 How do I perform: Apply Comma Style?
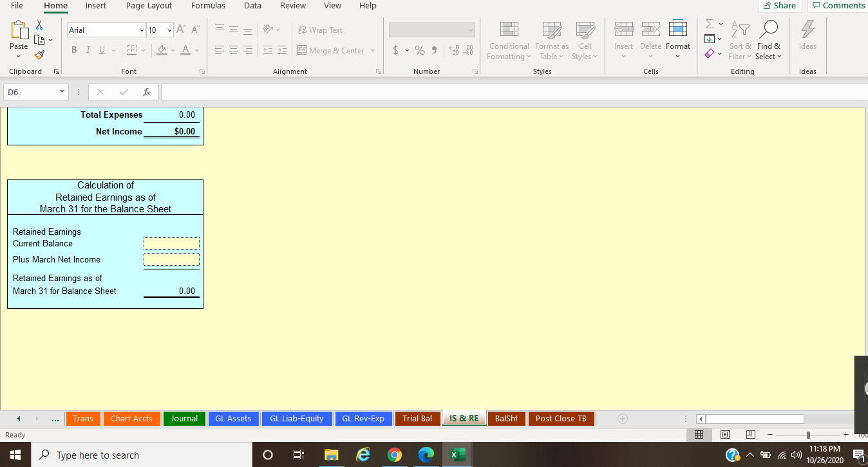pyautogui.click(x=434, y=50)
